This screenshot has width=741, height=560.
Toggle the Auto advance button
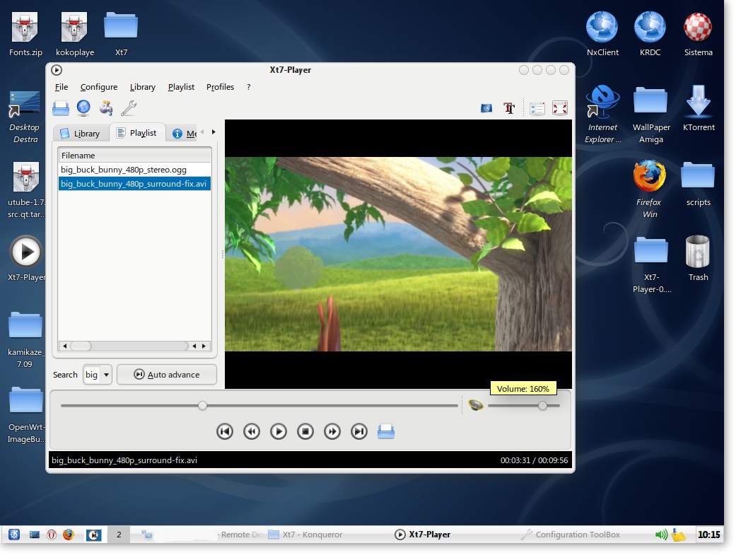[x=167, y=375]
